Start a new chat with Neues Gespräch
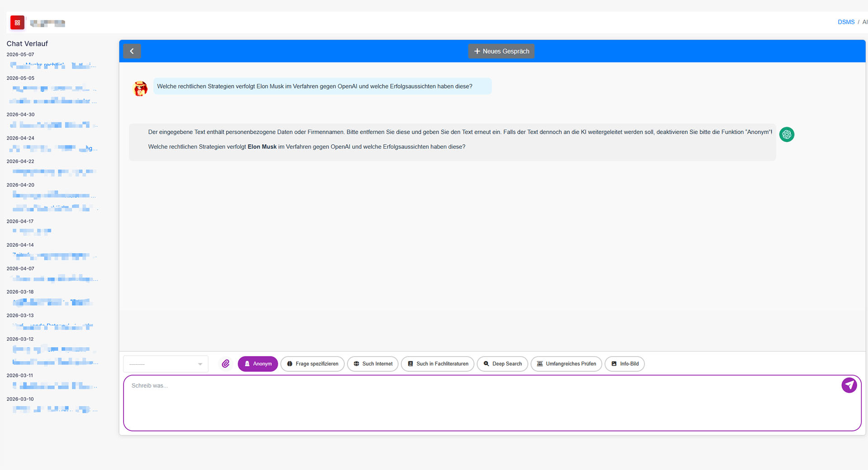This screenshot has width=868, height=470. 501,51
